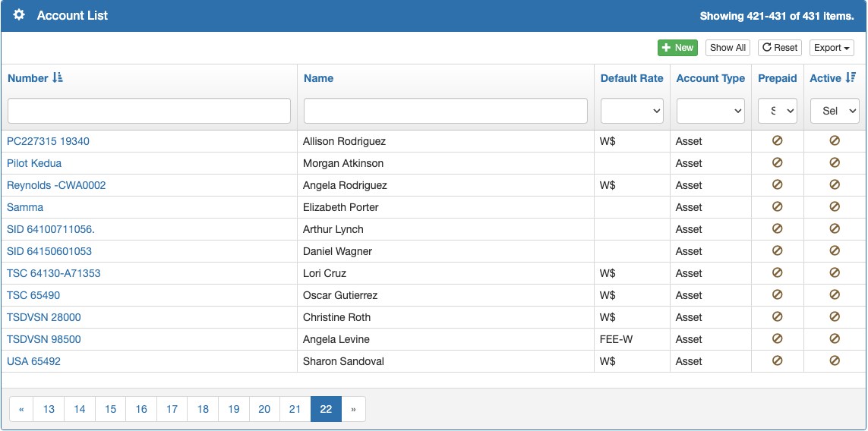
Task: Sort by Number column header
Action: [35, 78]
